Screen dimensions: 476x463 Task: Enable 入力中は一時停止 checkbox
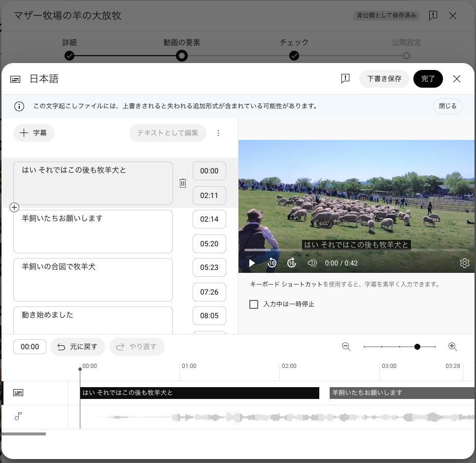pyautogui.click(x=254, y=304)
